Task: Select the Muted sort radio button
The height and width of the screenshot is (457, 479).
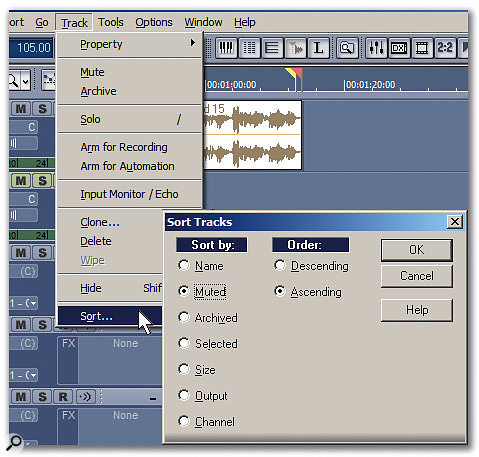Action: point(184,291)
